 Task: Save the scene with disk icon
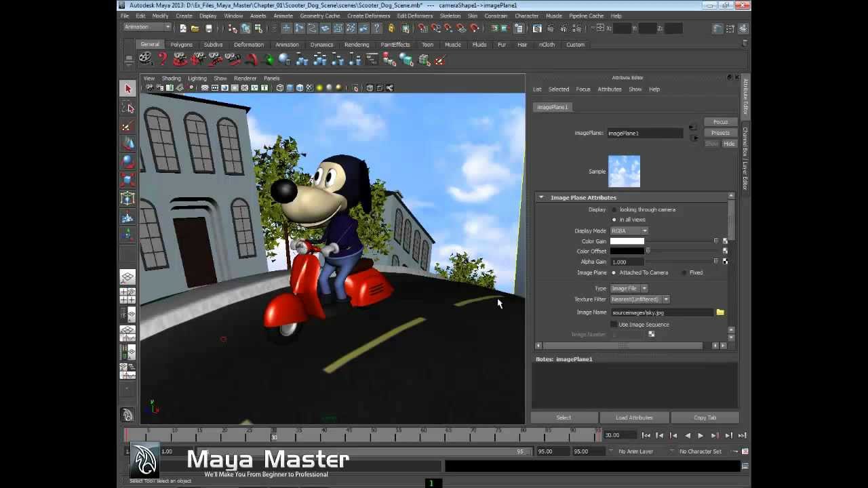coord(208,28)
